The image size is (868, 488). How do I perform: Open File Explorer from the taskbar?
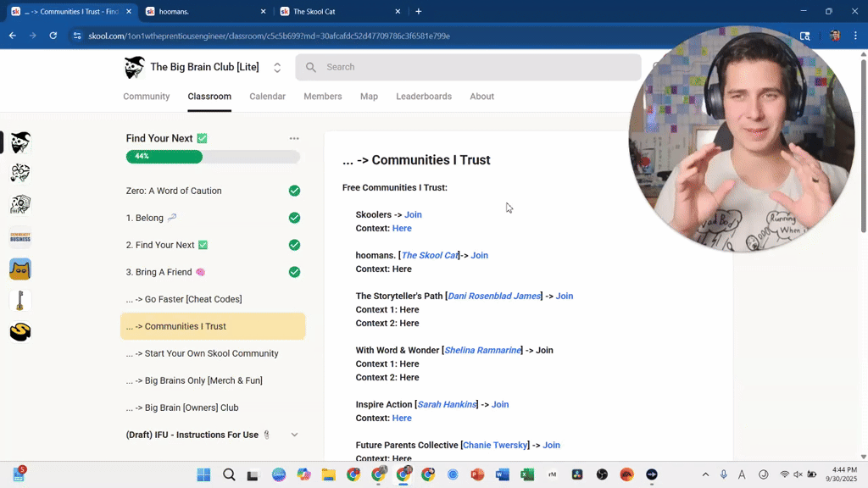click(x=328, y=474)
